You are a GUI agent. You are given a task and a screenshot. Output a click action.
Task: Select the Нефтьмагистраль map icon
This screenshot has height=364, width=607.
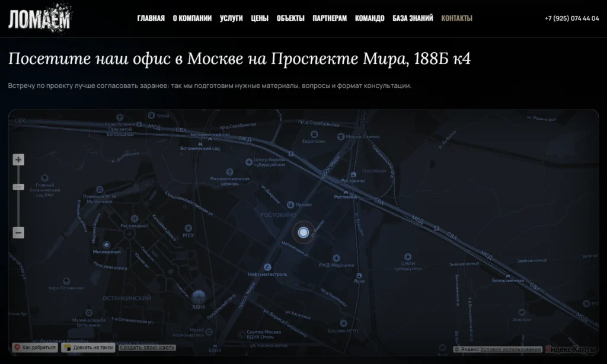[267, 267]
